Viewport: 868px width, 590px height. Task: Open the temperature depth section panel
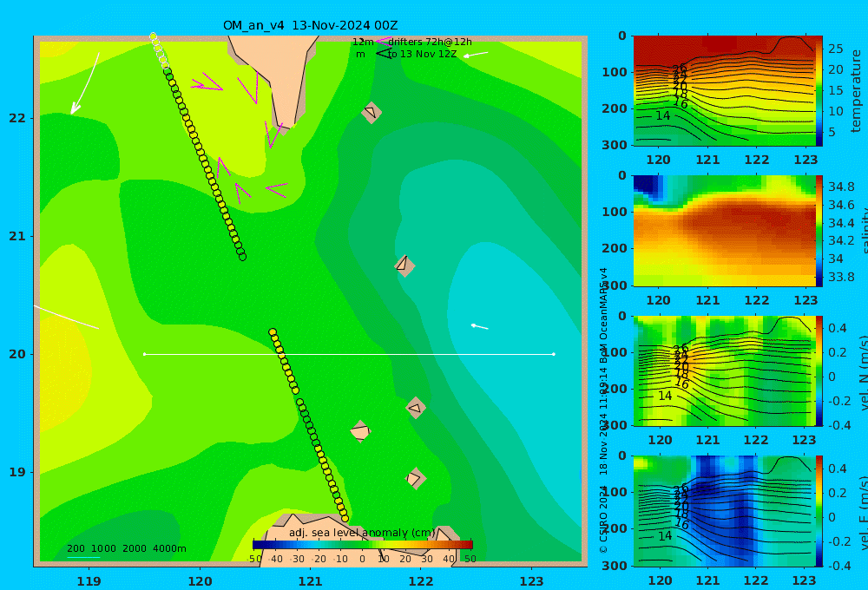(x=723, y=91)
